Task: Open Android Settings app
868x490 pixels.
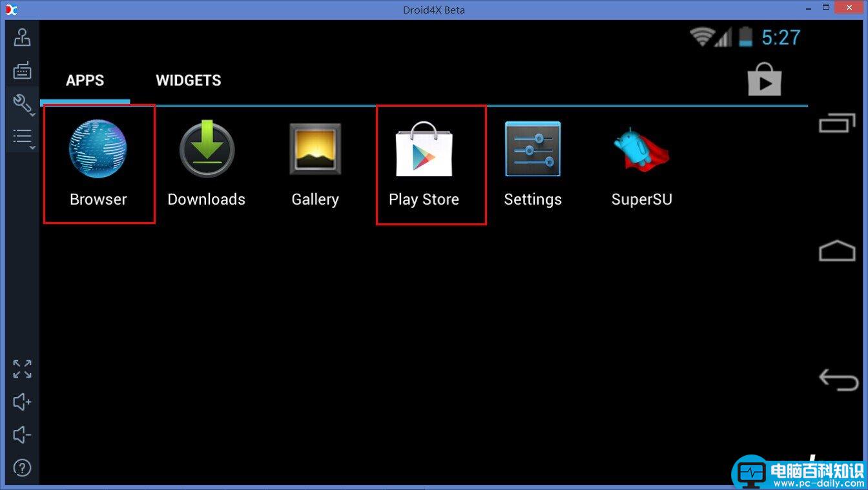Action: coord(533,164)
